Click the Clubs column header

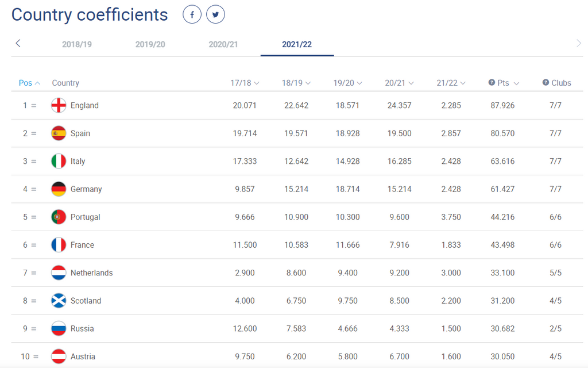point(561,83)
